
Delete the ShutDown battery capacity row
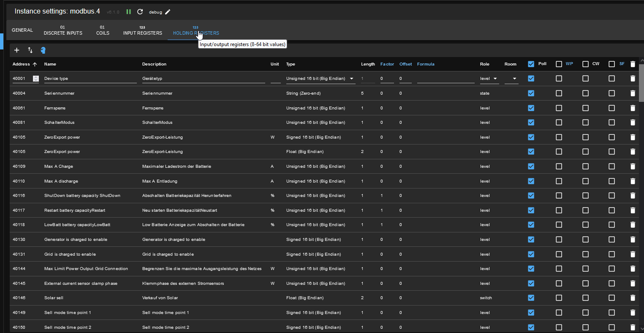tap(633, 195)
